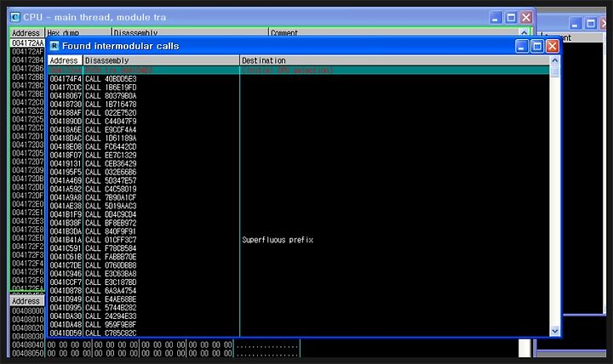Viewport: 613px width, 364px height.
Task: Select the call row at address 0041C7DE
Action: 299,265
